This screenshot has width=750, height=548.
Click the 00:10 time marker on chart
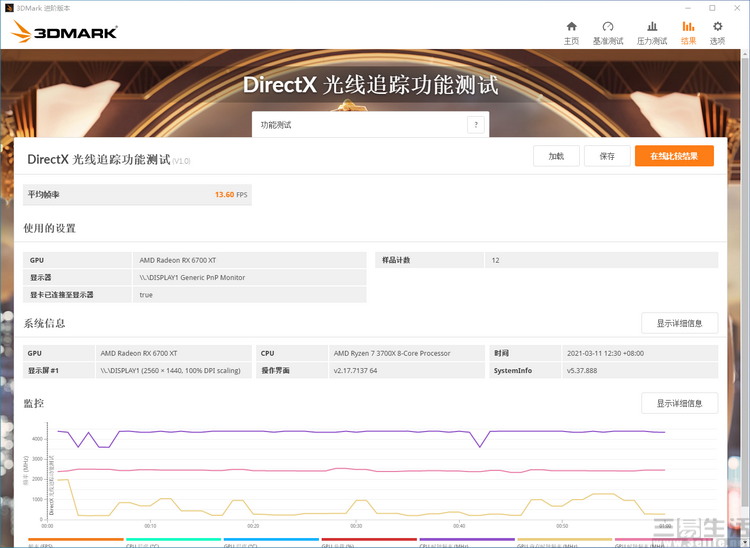150,526
